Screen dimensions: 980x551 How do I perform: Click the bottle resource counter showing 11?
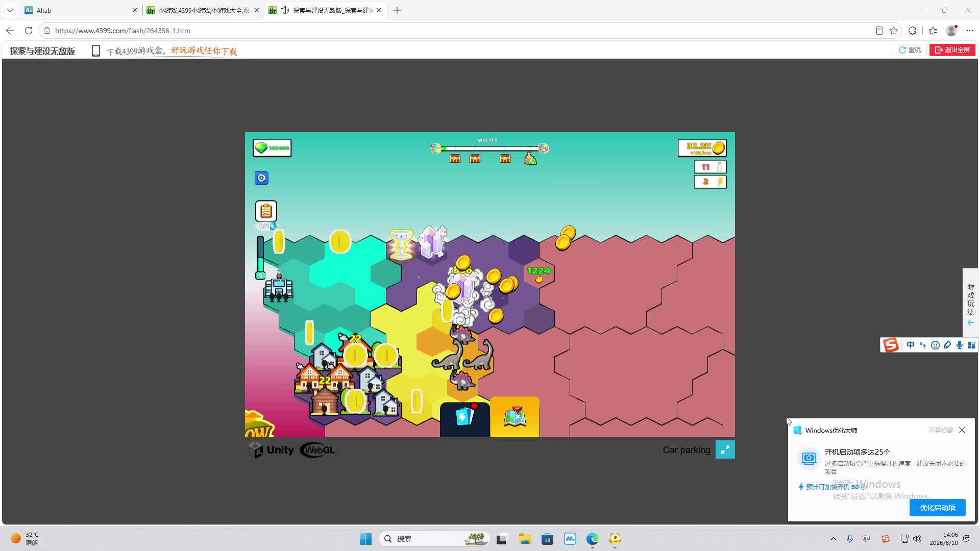coord(710,167)
